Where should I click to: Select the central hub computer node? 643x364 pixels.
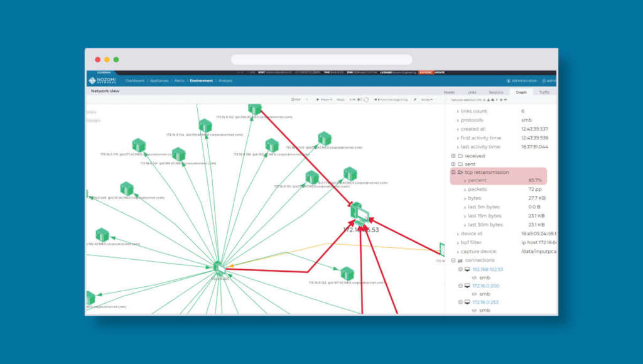[219, 269]
